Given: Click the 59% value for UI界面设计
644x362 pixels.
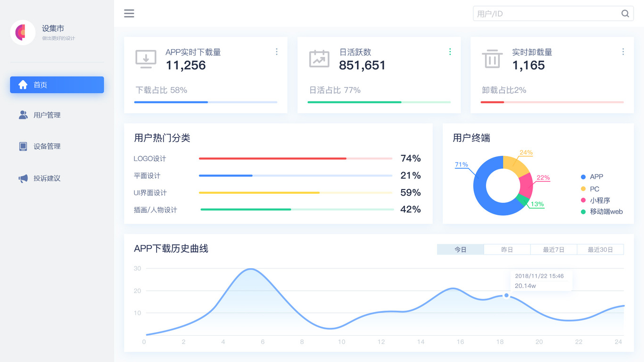Looking at the screenshot, I should coord(411,192).
